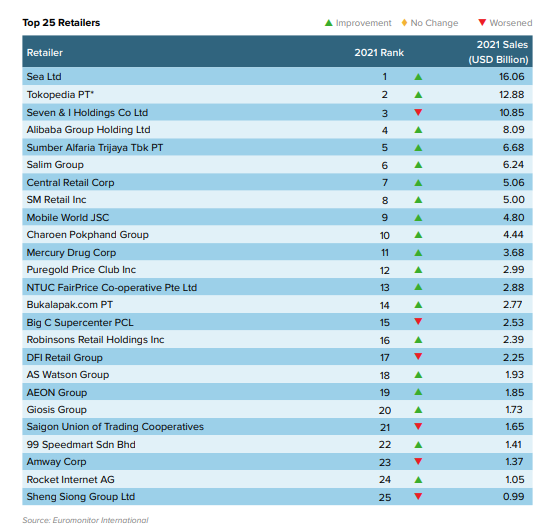Click the red arrow in Amway Corp row
The height and width of the screenshot is (530, 559).
click(418, 462)
